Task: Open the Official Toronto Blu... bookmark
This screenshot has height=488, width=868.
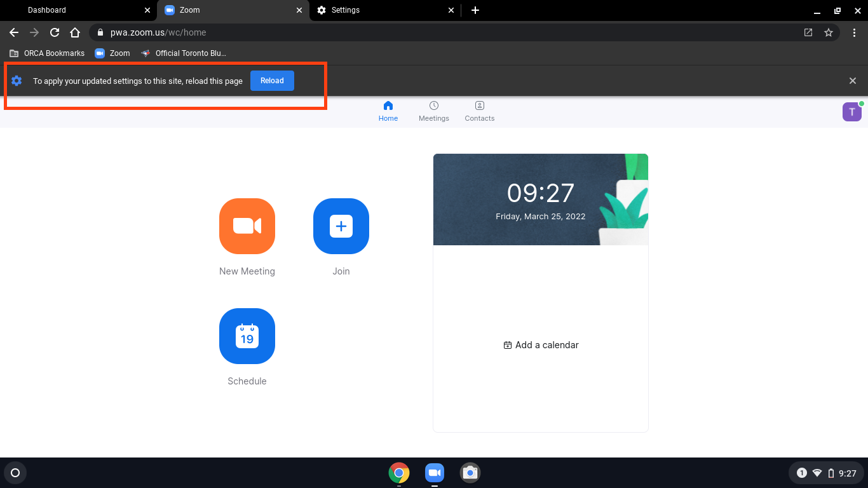Action: (184, 53)
